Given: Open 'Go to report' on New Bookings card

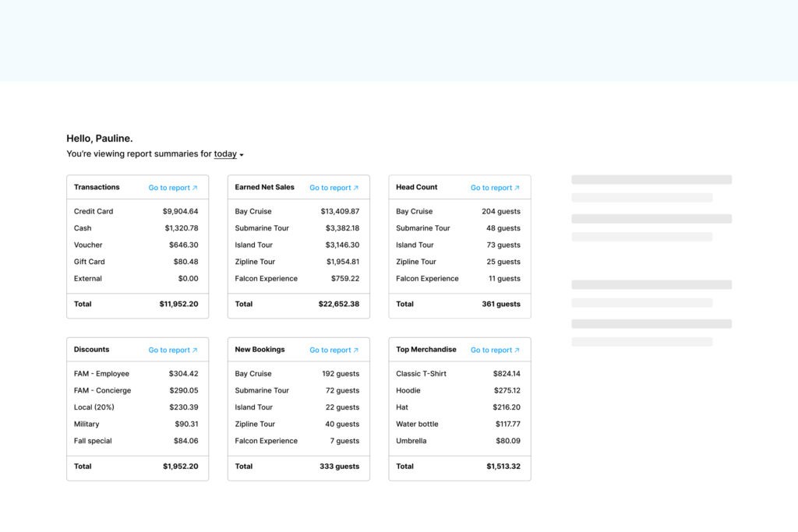Looking at the screenshot, I should (330, 350).
